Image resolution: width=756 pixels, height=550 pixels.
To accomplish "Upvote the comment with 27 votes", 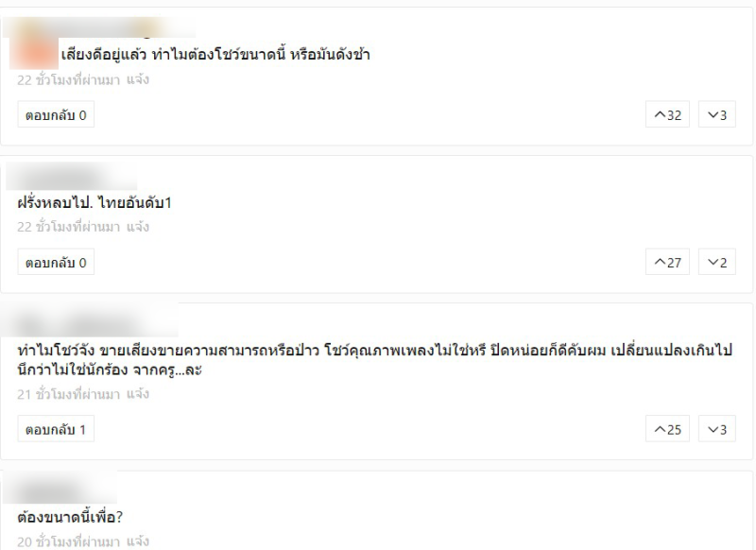I will [x=667, y=262].
